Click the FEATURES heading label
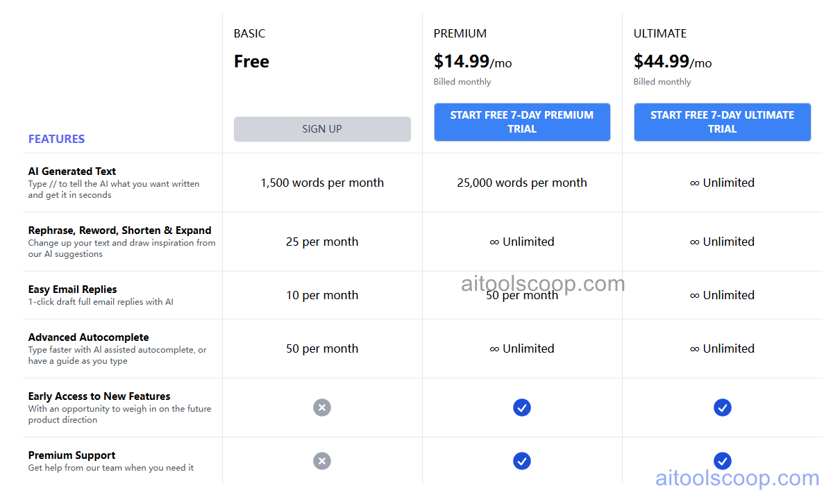833x504 pixels. (56, 139)
